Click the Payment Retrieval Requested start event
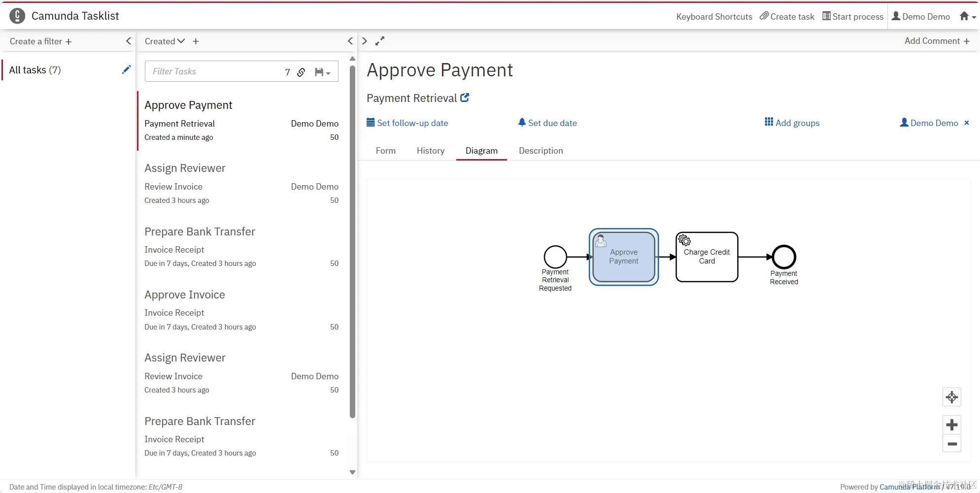Screen dimensions: 980x493 pos(555,257)
